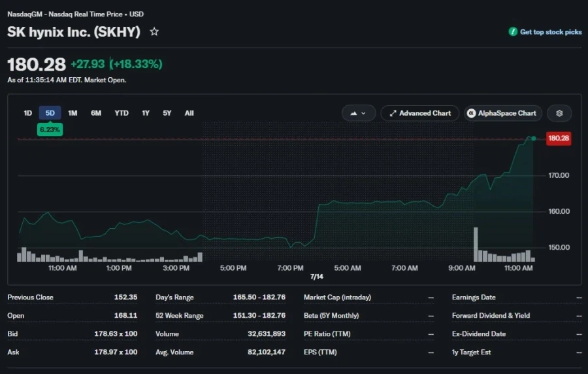Show the 5Y chart range
Screen dimensions: 588x374
[167, 113]
